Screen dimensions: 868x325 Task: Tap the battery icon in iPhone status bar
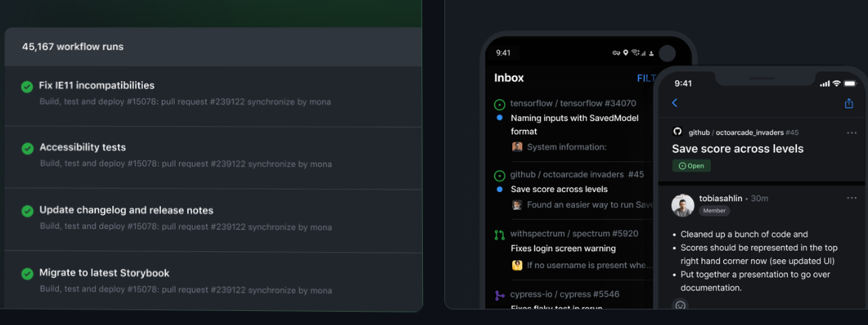pos(852,83)
